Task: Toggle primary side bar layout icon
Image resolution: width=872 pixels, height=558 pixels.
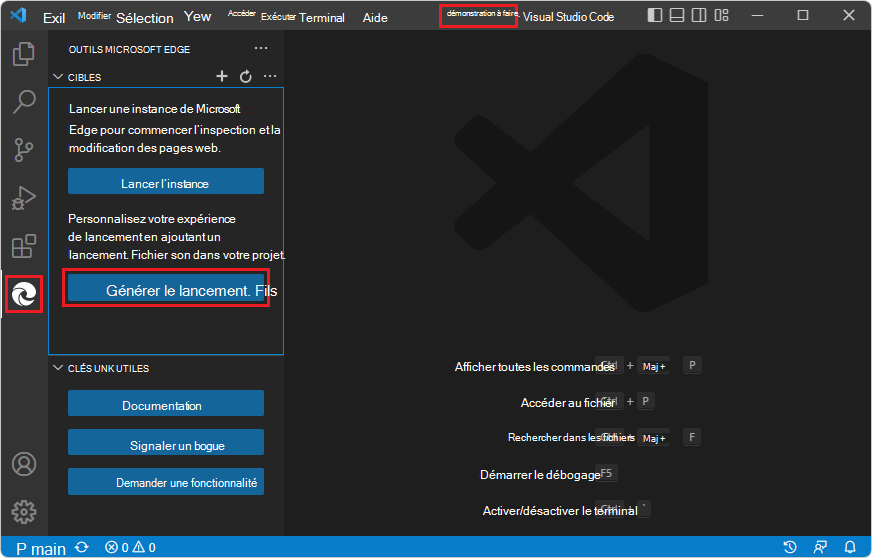Action: coord(655,15)
